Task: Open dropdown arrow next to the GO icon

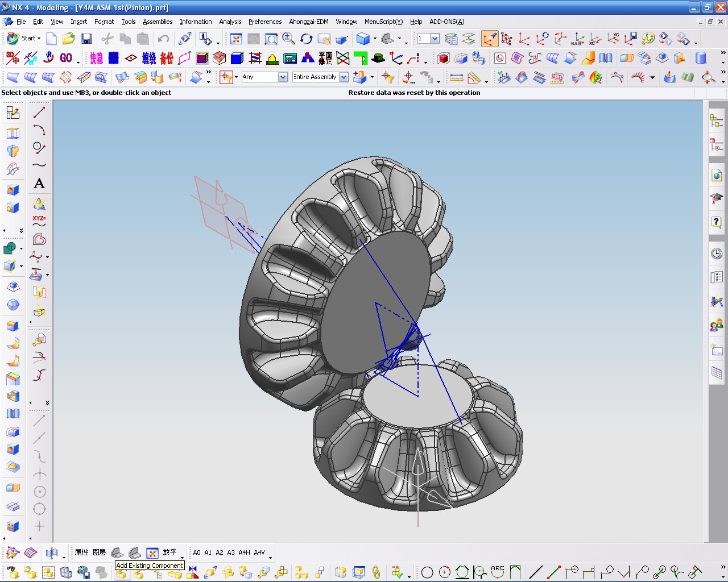Action: coord(78,61)
